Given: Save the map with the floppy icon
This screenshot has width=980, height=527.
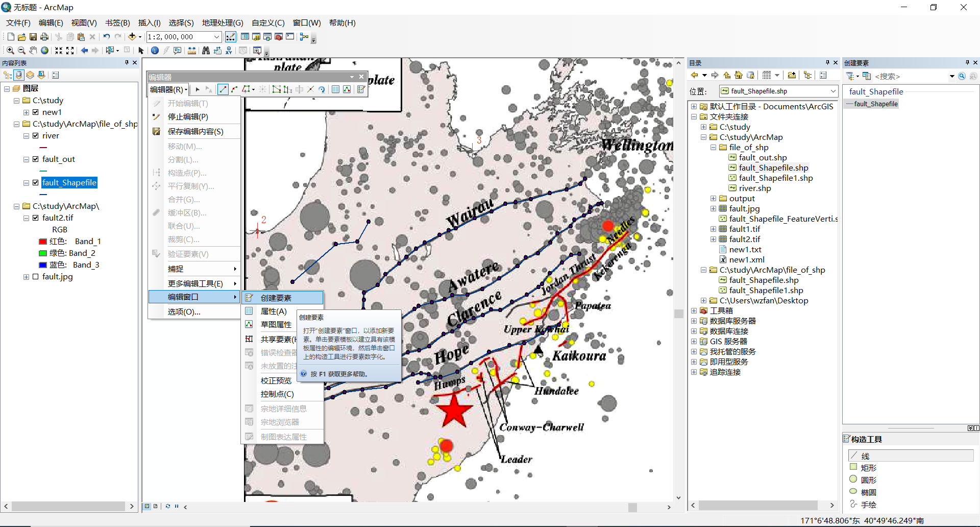Looking at the screenshot, I should point(33,37).
